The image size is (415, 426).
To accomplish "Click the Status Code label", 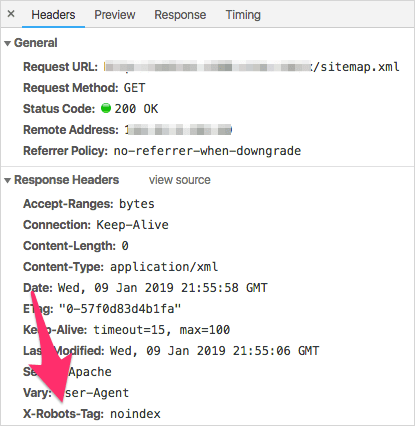I will pyautogui.click(x=59, y=109).
